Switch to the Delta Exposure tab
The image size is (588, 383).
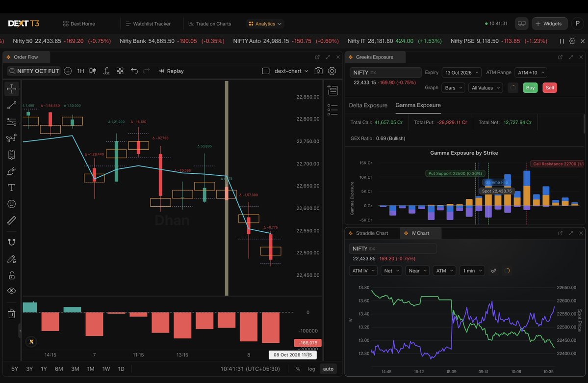[368, 106]
